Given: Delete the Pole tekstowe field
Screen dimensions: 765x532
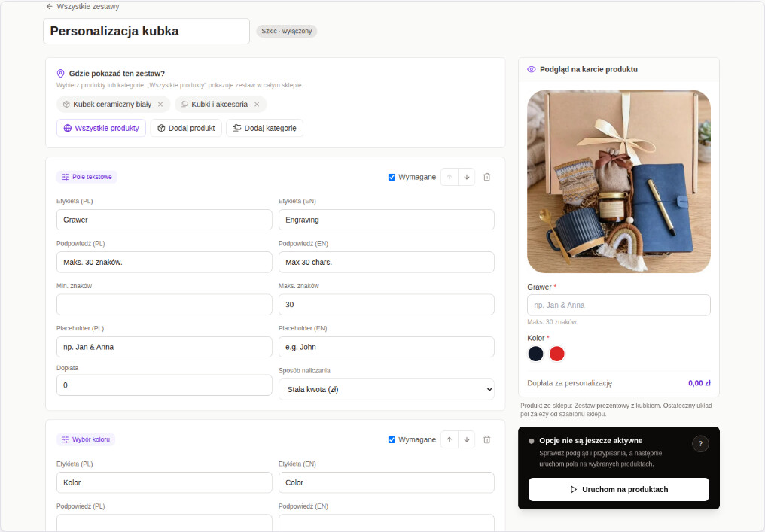Looking at the screenshot, I should click(487, 177).
